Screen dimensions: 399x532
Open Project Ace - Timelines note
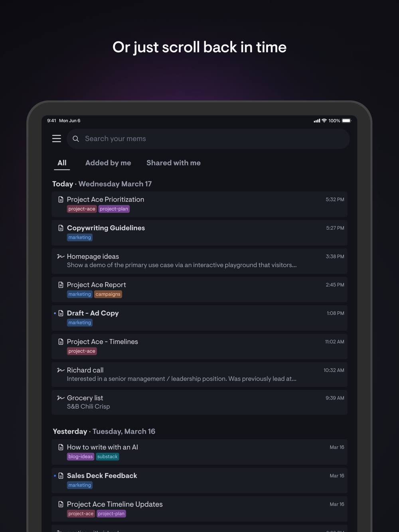199,346
